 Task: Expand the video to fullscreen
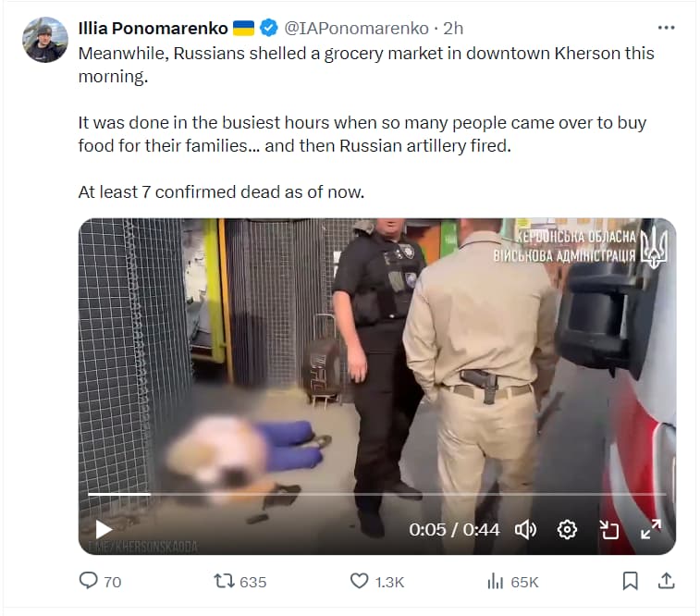(x=651, y=529)
